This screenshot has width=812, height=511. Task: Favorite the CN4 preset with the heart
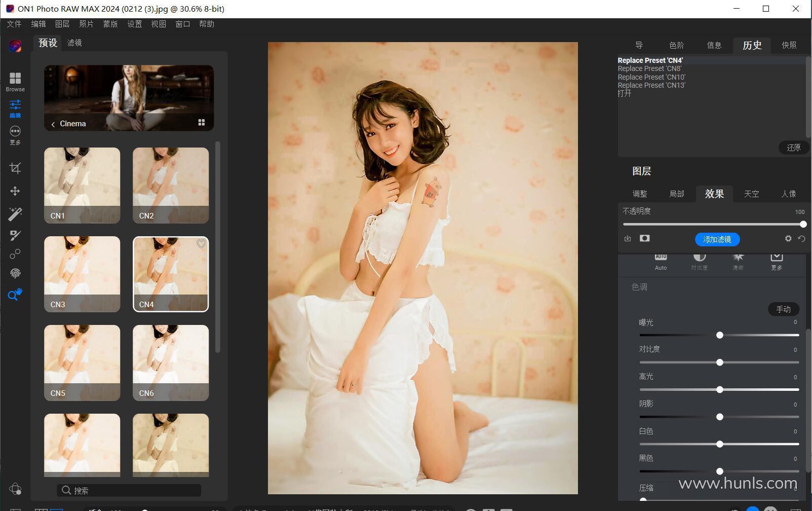tap(201, 244)
